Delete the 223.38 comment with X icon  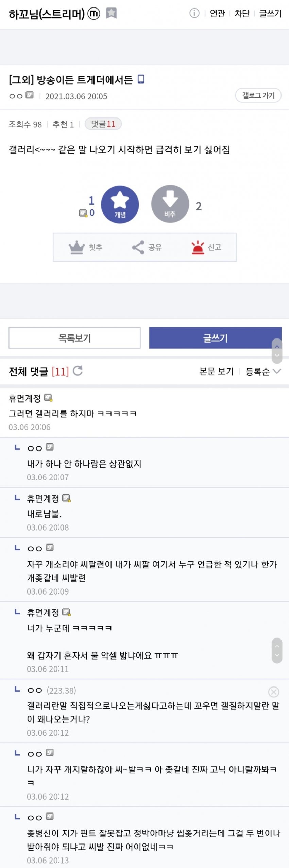(274, 692)
